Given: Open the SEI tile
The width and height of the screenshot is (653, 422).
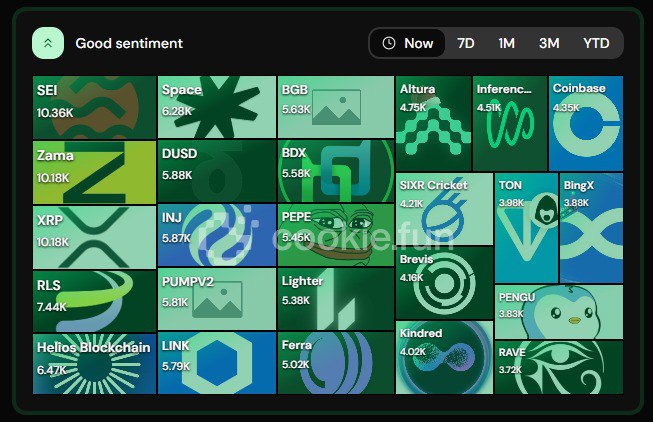Looking at the screenshot, I should click(95, 107).
